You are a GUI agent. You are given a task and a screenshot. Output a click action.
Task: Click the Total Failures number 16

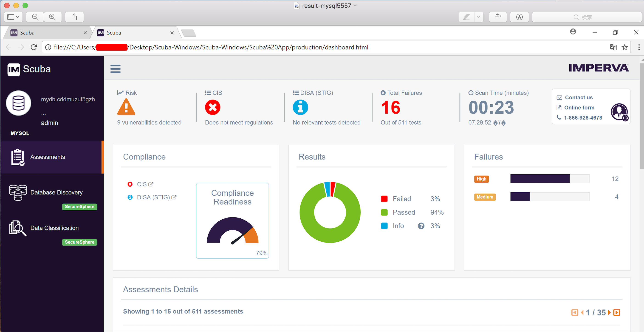(x=390, y=107)
